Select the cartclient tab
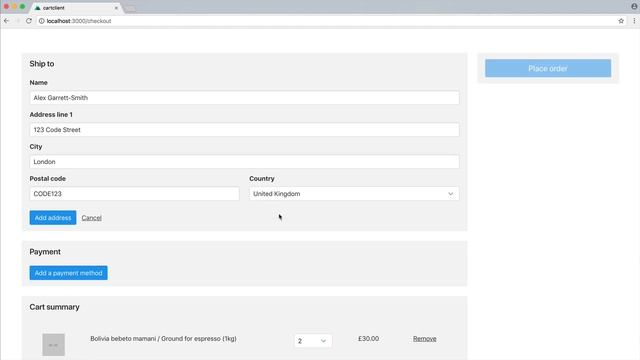640x360 pixels. pyautogui.click(x=76, y=8)
